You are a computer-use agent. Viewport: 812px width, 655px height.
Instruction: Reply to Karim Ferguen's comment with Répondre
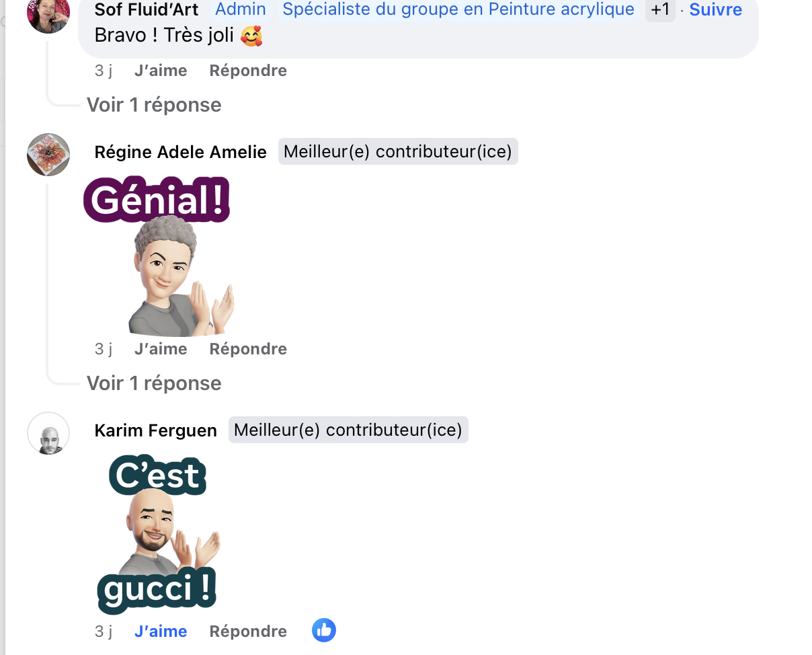[x=248, y=631]
